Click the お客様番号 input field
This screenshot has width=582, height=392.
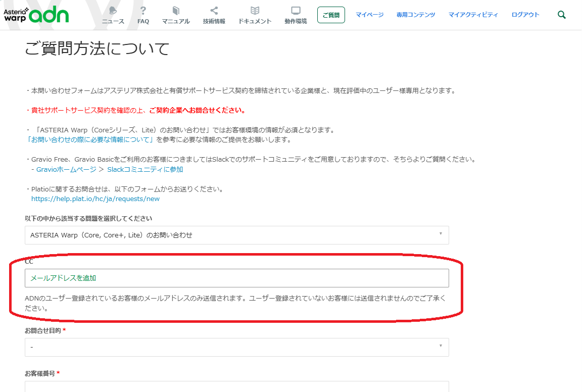pyautogui.click(x=237, y=386)
